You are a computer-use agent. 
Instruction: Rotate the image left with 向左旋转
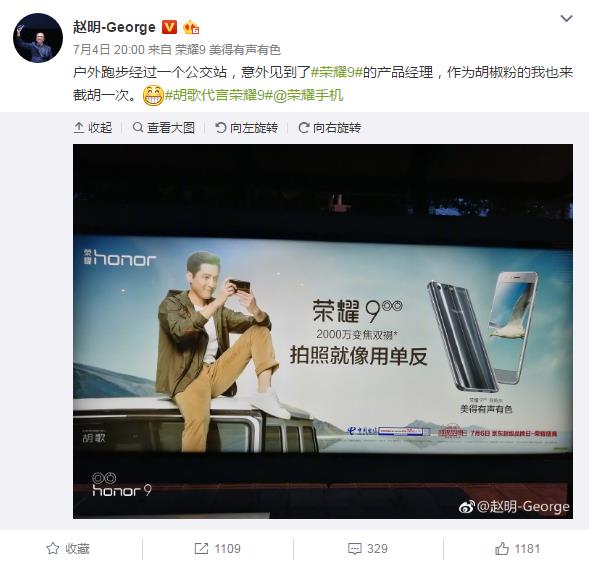pos(246,128)
